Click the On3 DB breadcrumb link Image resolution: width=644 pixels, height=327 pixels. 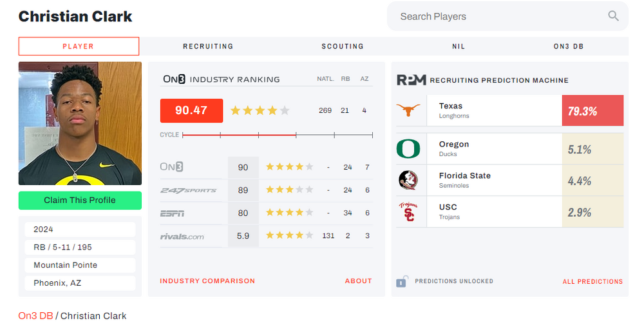pyautogui.click(x=35, y=316)
